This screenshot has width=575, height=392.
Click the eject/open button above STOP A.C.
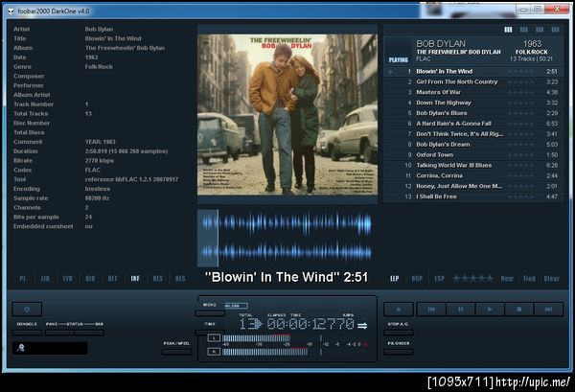point(399,310)
